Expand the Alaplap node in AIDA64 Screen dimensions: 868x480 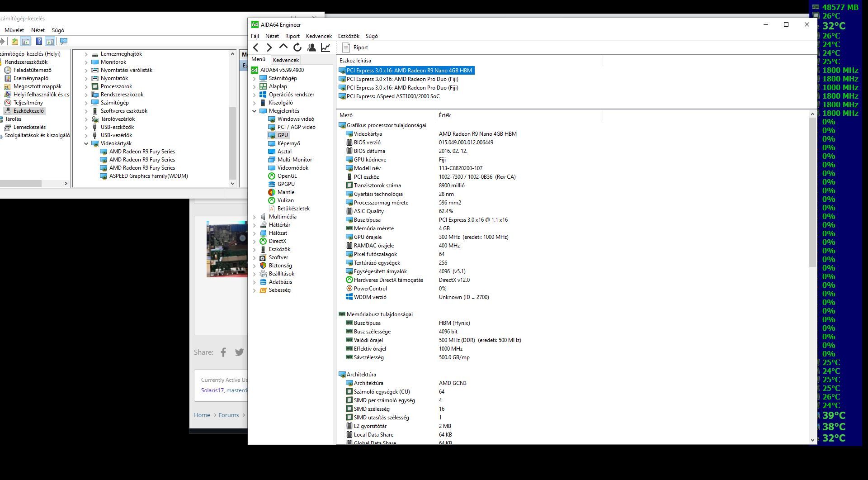[x=254, y=86]
